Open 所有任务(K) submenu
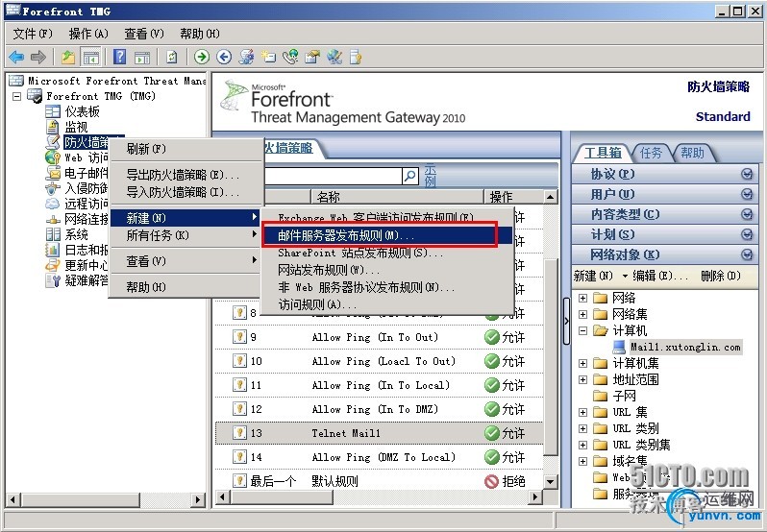The image size is (767, 532). [186, 235]
